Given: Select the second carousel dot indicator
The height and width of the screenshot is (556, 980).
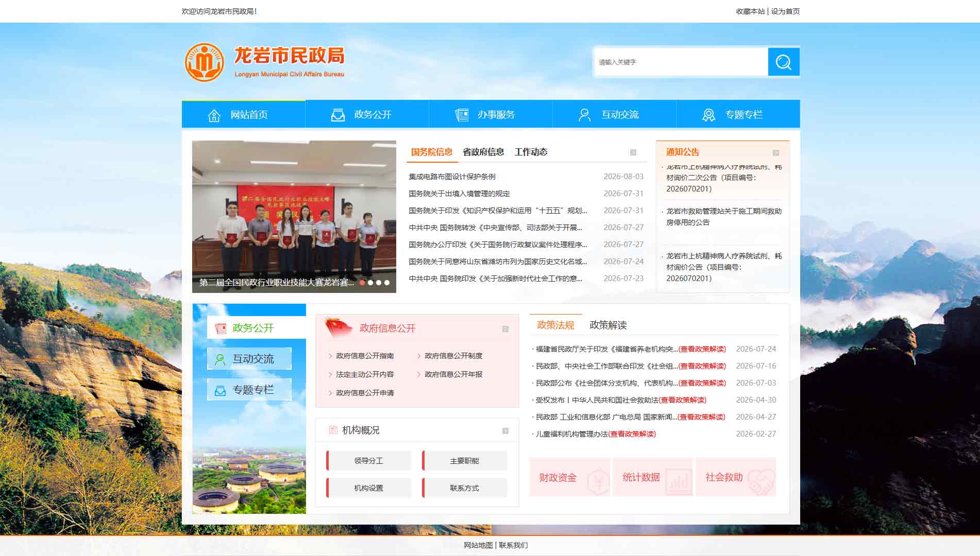Looking at the screenshot, I should [x=370, y=283].
